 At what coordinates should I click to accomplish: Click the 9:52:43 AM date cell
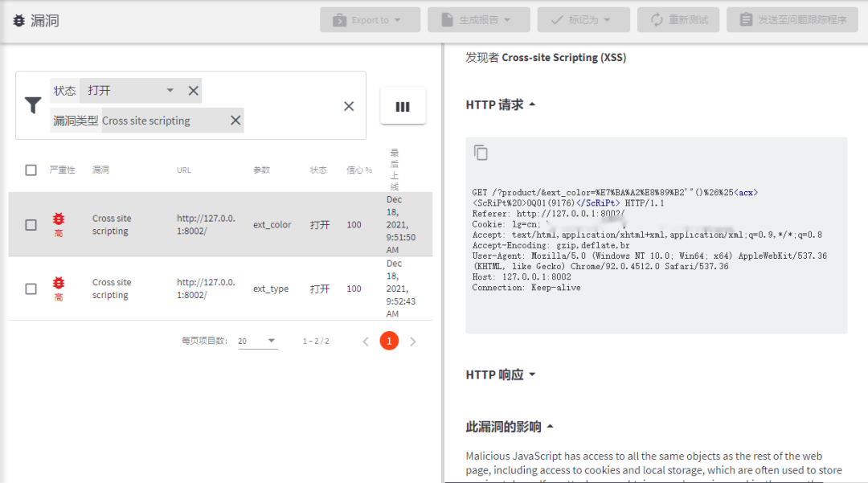[x=401, y=289]
